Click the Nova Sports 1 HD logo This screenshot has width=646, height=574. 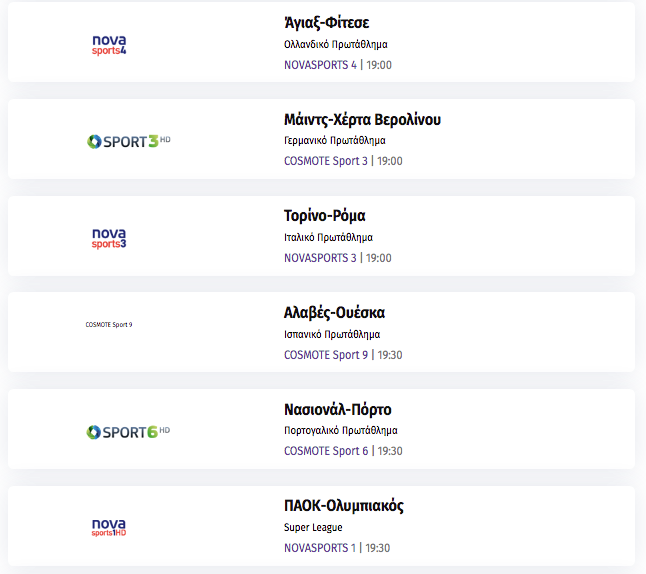coord(109,527)
